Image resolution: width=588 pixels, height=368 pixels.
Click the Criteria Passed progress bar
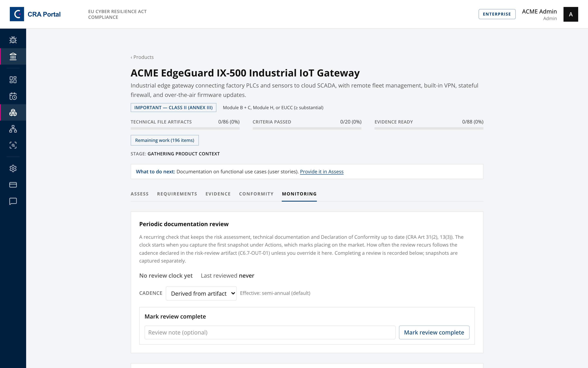[x=307, y=128]
